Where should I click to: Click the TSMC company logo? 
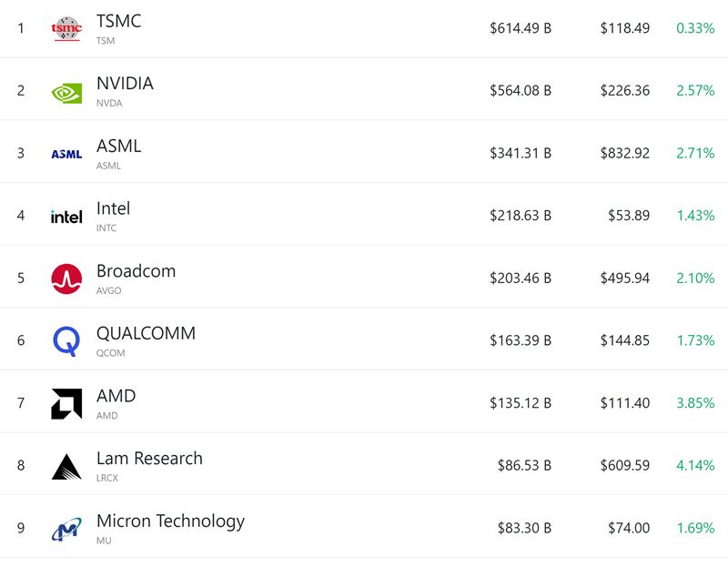pos(66,28)
